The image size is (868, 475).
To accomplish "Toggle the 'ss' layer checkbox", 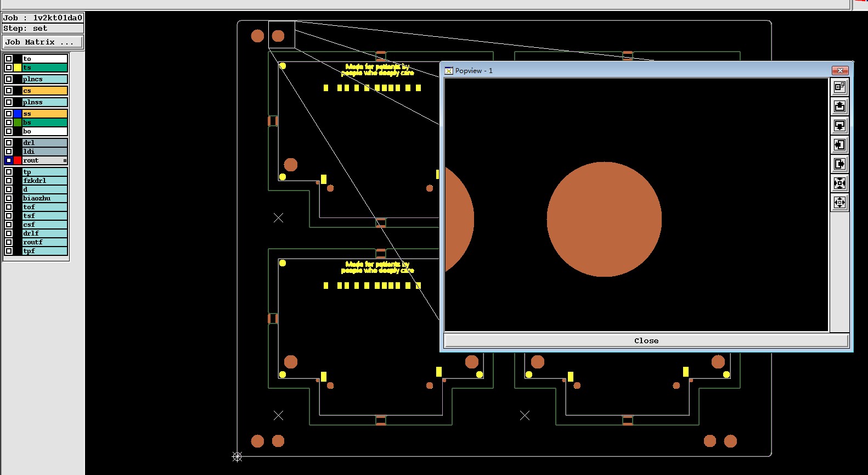I will (x=9, y=114).
